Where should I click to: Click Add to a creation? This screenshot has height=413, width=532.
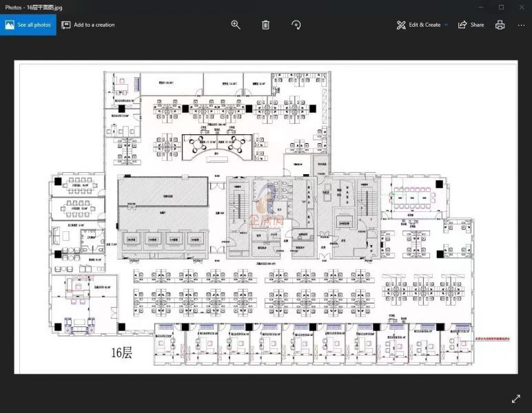(x=88, y=25)
